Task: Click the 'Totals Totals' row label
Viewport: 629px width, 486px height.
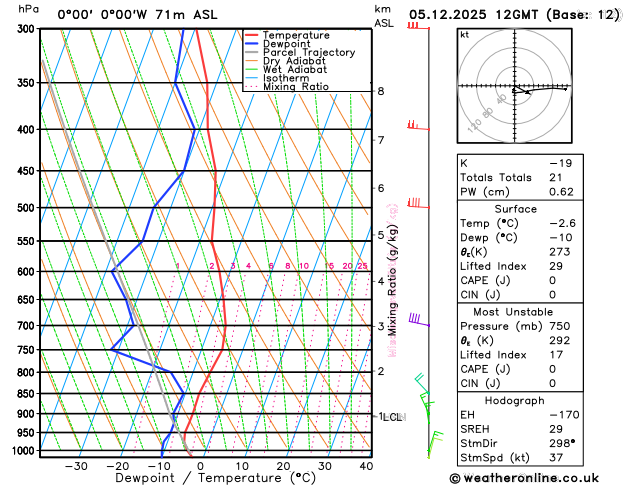Action: (496, 178)
